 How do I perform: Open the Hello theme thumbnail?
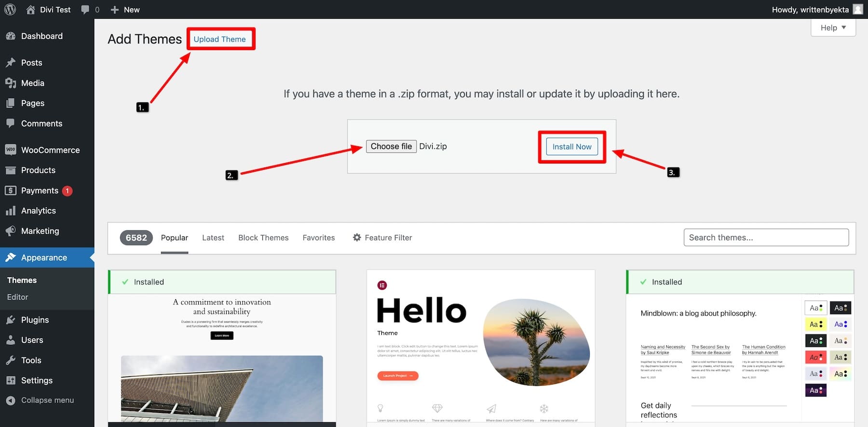click(481, 347)
